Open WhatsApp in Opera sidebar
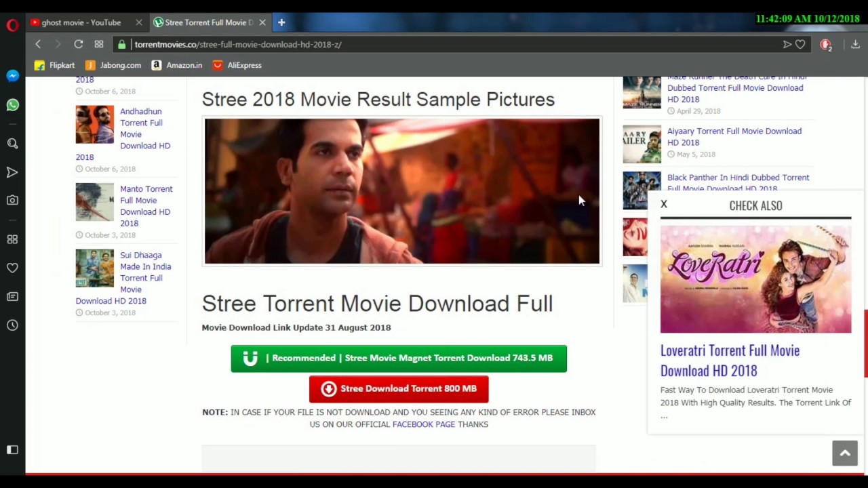 pos(12,105)
